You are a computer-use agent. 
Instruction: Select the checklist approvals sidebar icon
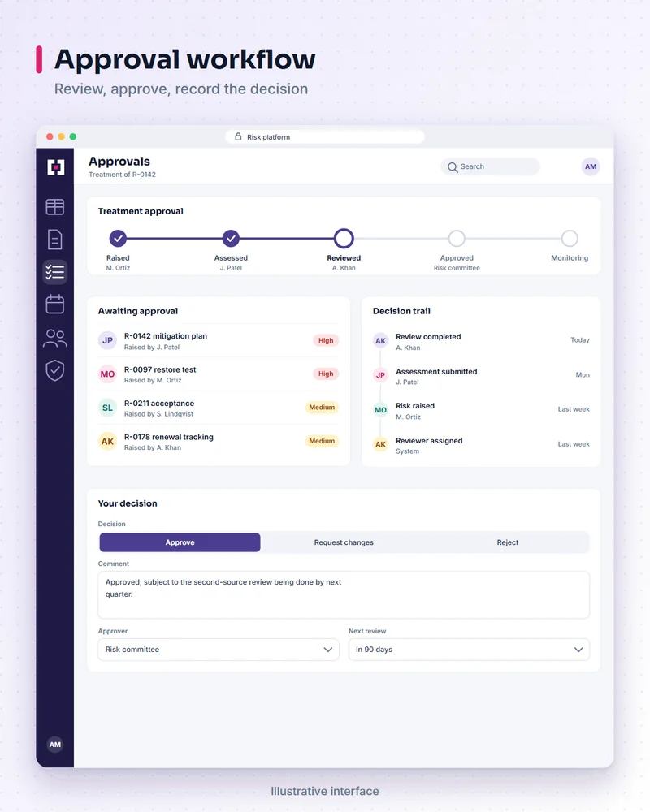point(55,272)
